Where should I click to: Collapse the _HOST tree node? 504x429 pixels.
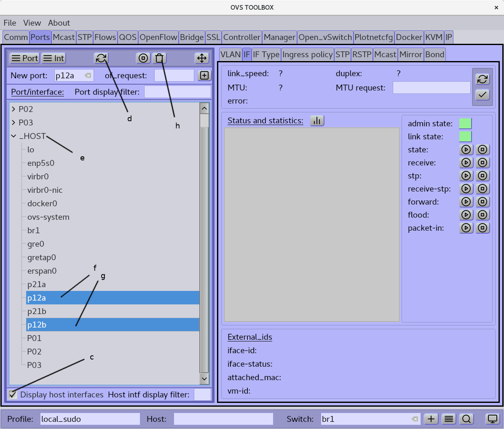[x=13, y=136]
